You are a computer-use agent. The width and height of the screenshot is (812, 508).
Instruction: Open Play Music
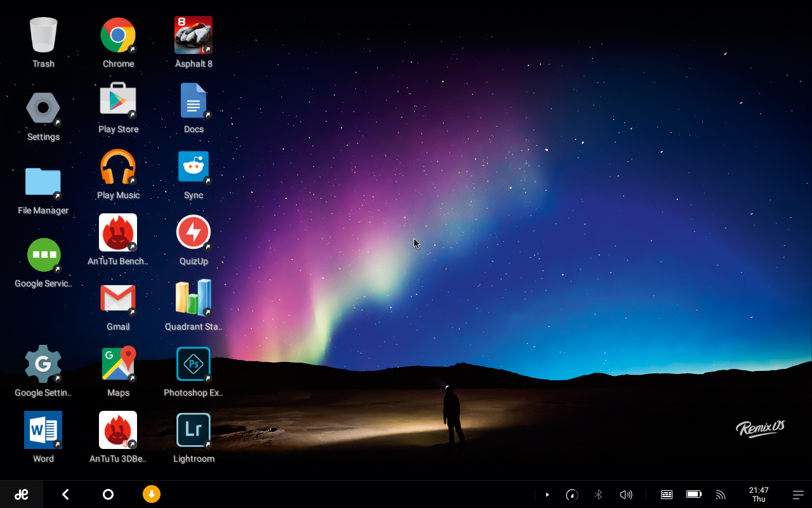tap(118, 166)
